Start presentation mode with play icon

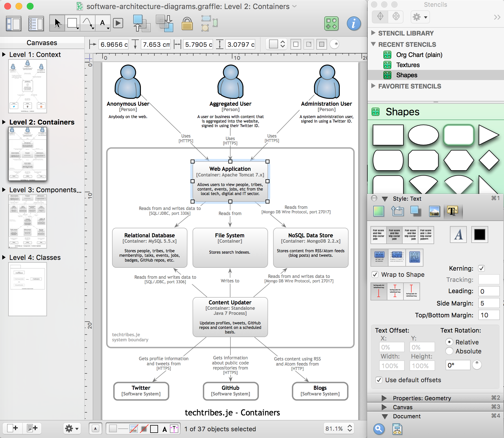coord(118,23)
